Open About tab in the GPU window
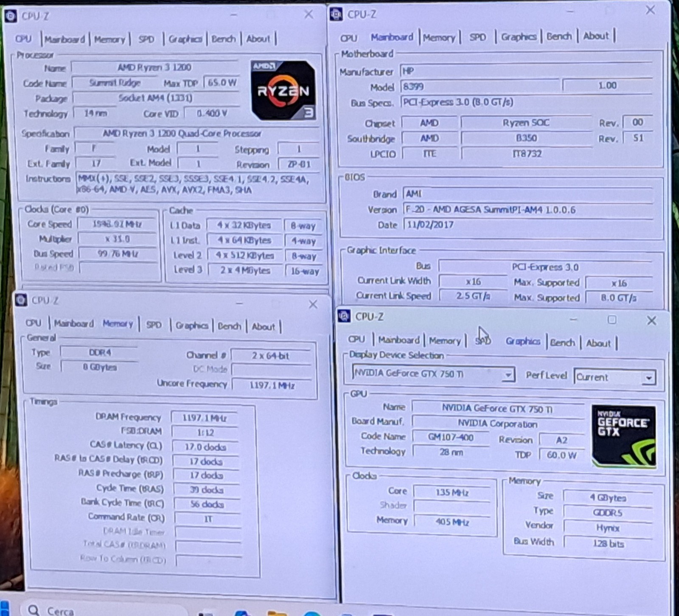Viewport: 679px width, 616px height. 598,343
